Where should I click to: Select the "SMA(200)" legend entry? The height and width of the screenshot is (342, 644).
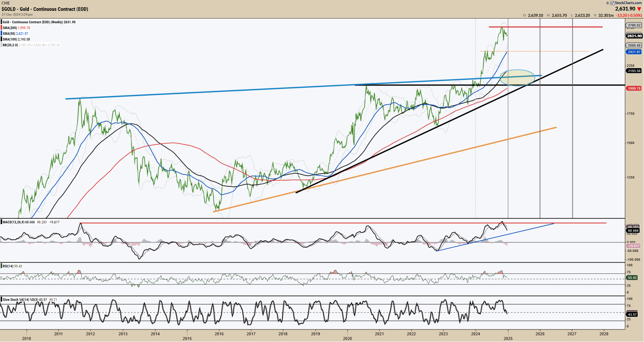coord(10,28)
